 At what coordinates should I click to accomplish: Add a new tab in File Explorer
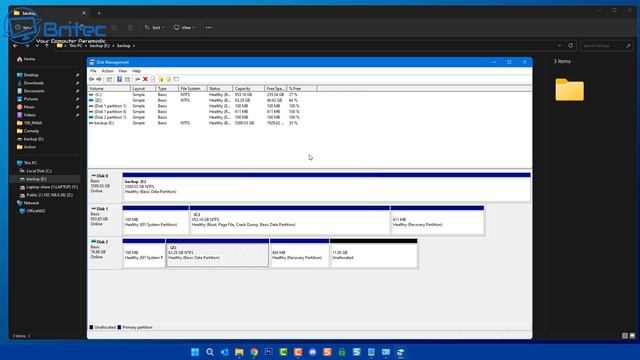99,13
